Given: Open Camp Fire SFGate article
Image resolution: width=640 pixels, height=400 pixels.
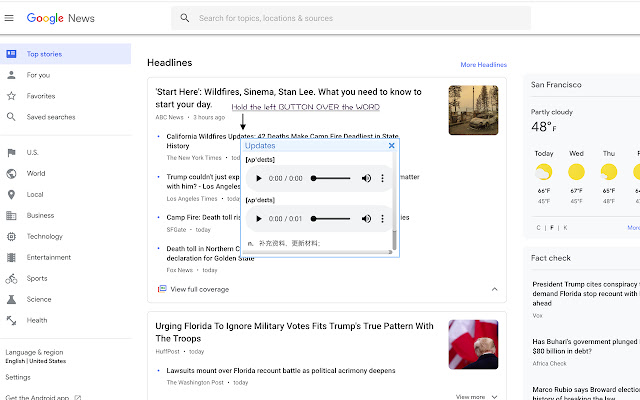Looking at the screenshot, I should pyautogui.click(x=203, y=218).
